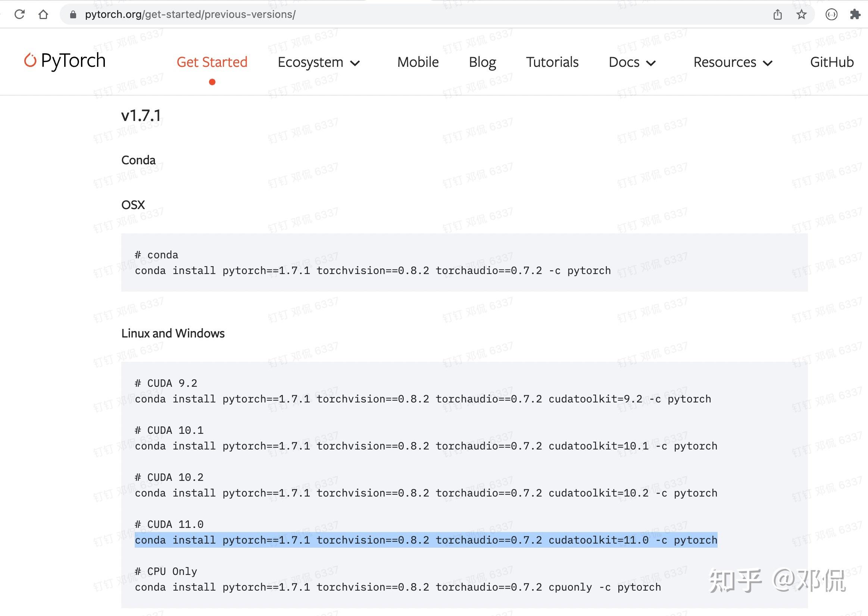Visit the GitHub link in navbar
868x616 pixels.
tap(831, 62)
